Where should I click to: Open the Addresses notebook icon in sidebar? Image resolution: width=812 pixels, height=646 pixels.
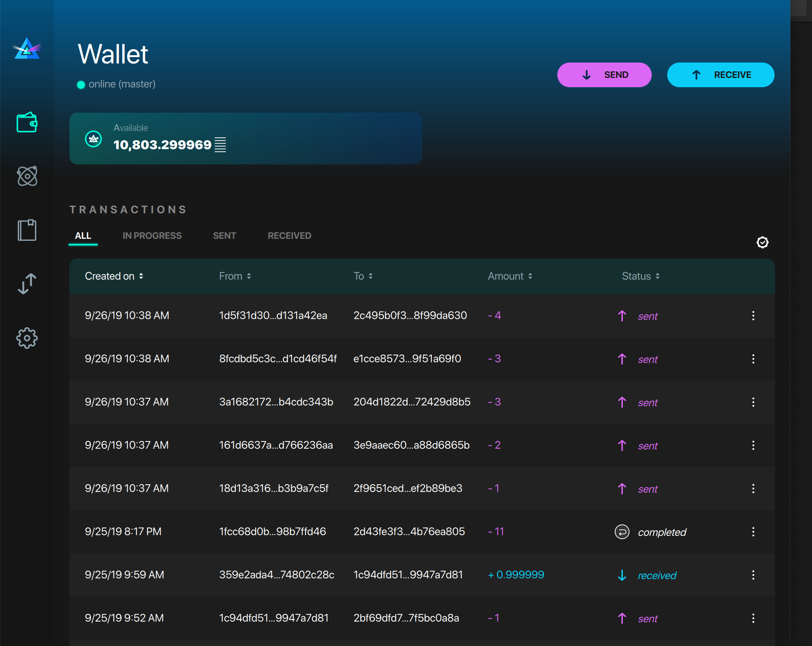point(27,230)
